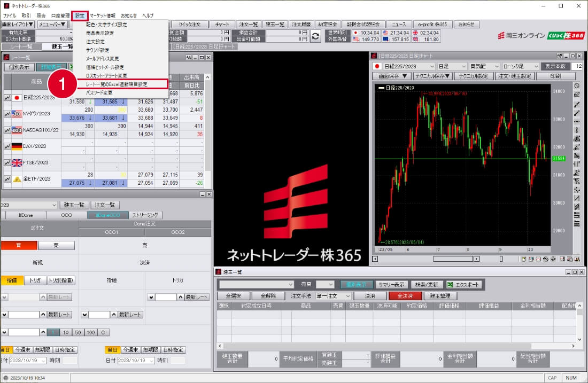The height and width of the screenshot is (383, 588).
Task: Open the 画面レイアウト dropdown
Action: (18, 25)
